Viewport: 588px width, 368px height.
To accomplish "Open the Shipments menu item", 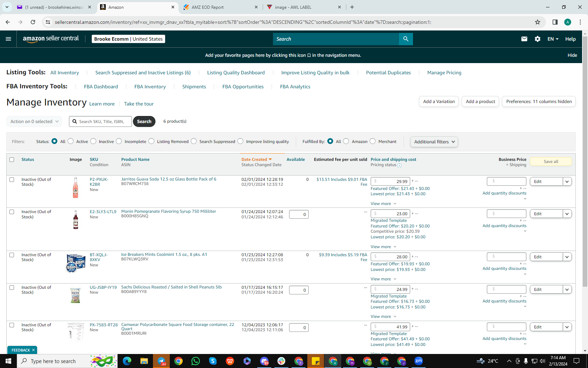I will (194, 87).
